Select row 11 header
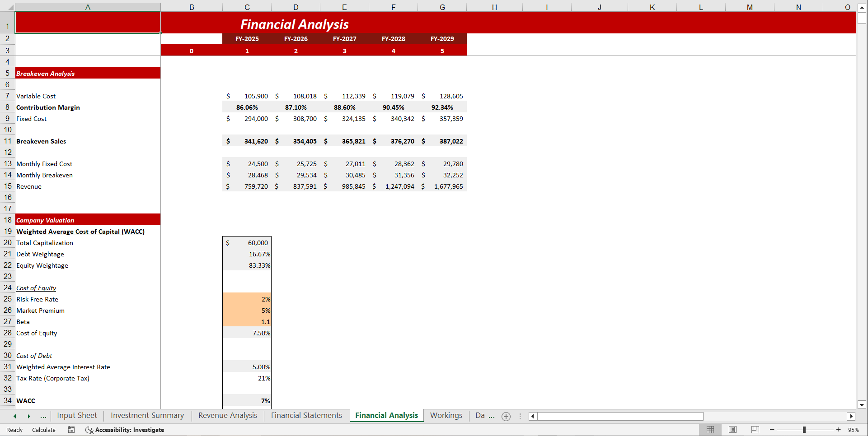 coord(7,141)
